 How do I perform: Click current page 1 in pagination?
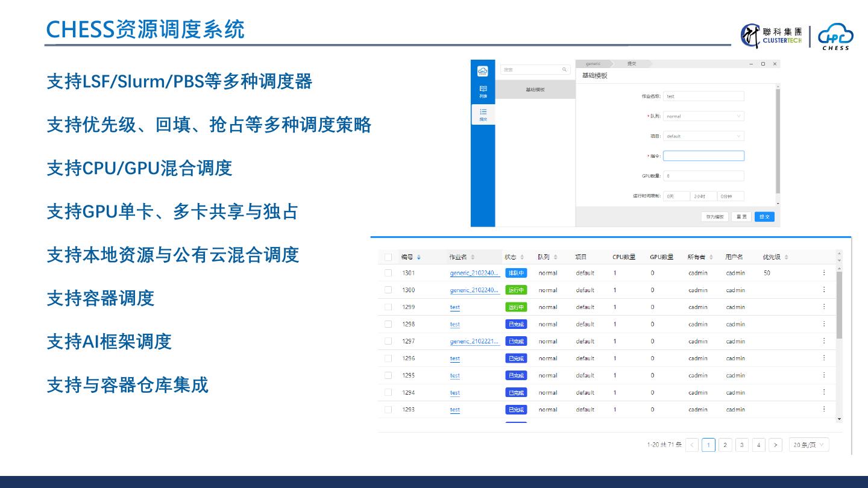709,445
